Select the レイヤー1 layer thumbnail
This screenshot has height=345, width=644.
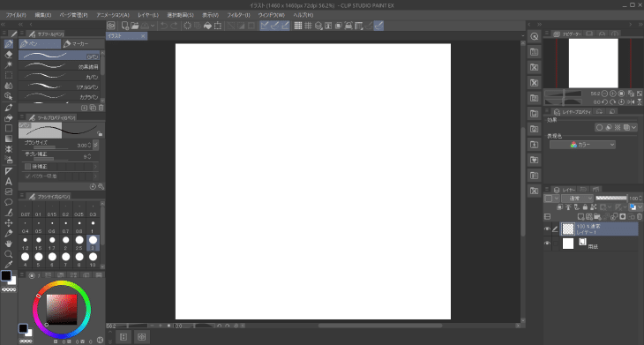pos(568,229)
